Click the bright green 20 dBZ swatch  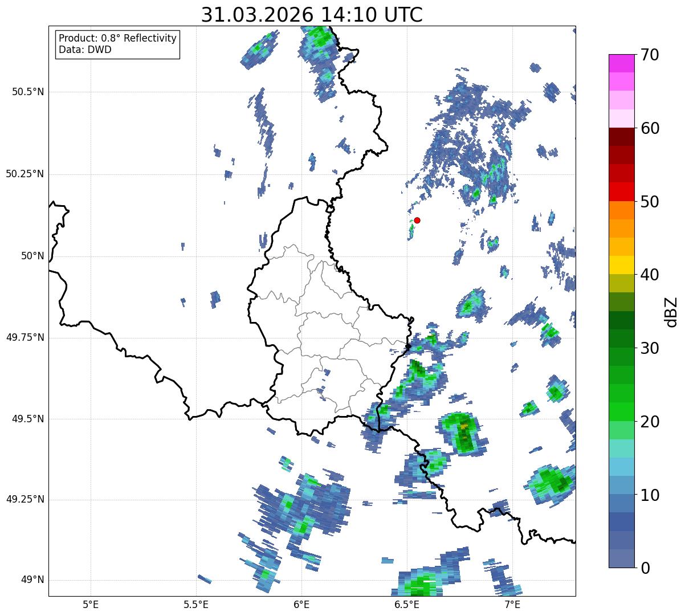[622, 412]
